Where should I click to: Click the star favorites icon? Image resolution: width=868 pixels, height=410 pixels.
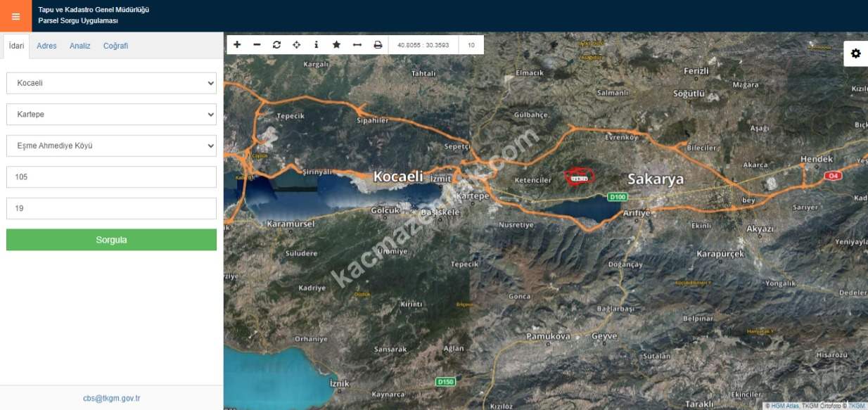pyautogui.click(x=336, y=45)
